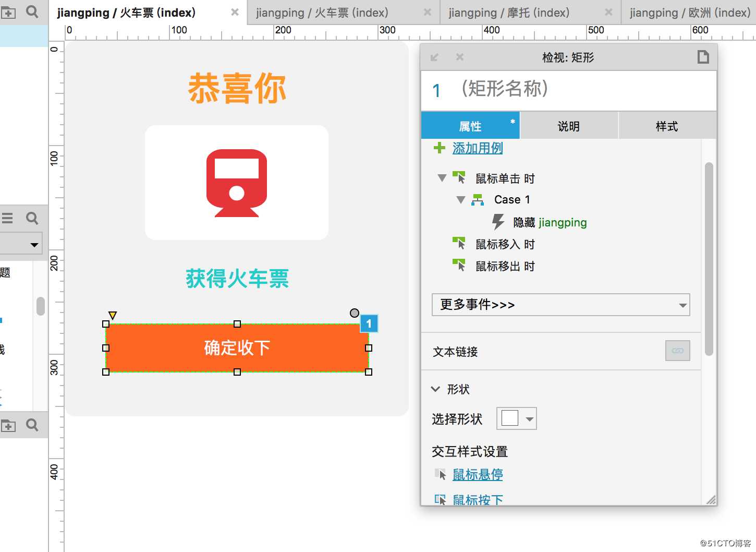Screen dimensions: 756x552
Task: Close the second 火车票 (index) tab
Action: point(428,12)
